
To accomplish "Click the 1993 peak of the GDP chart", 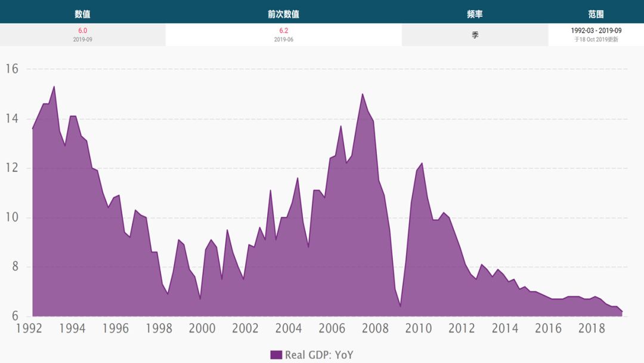I will pyautogui.click(x=54, y=87).
